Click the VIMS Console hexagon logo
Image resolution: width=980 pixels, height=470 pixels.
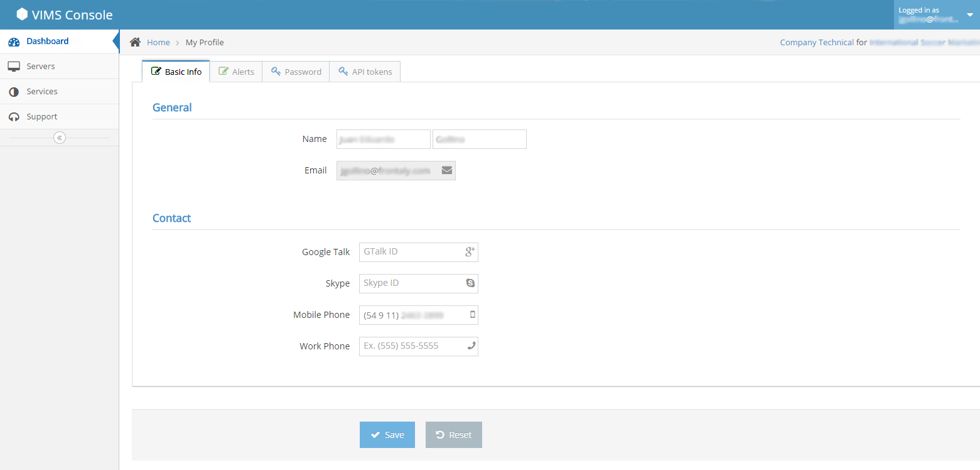coord(22,14)
